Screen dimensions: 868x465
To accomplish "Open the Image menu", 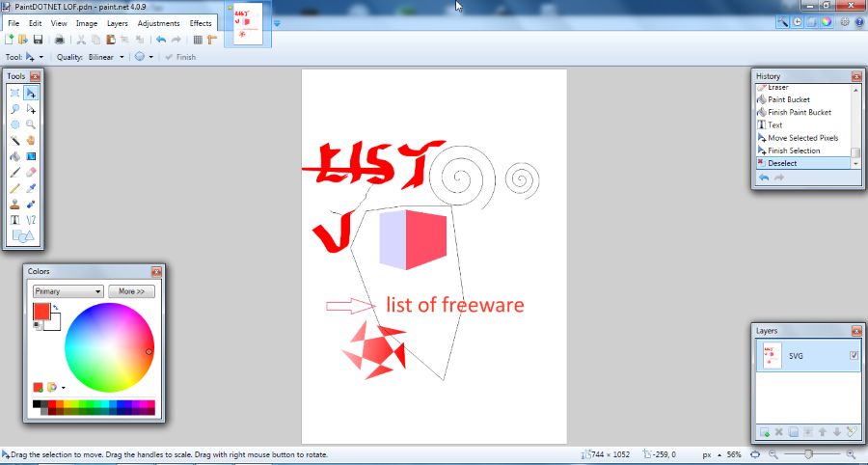I will (x=87, y=23).
